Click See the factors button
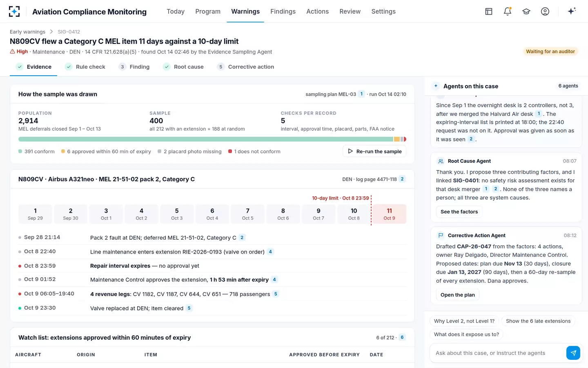The image size is (588, 368). click(459, 212)
